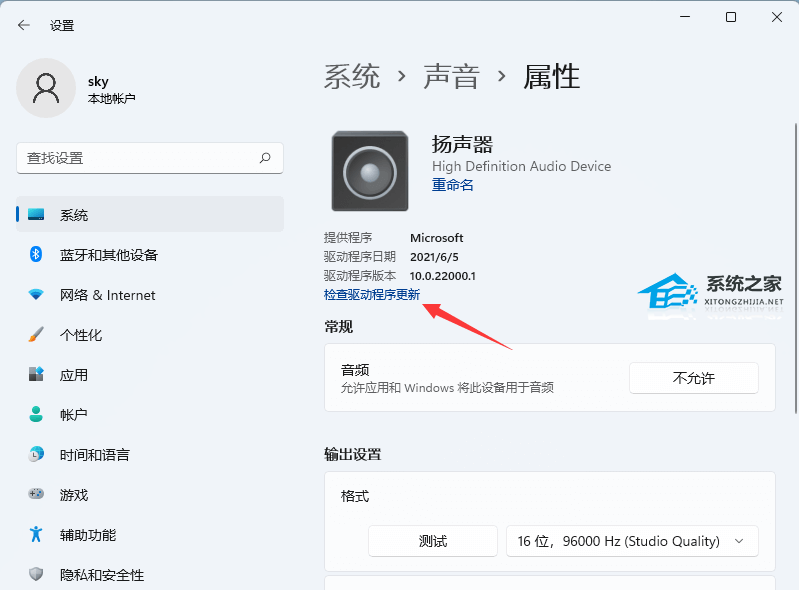The height and width of the screenshot is (590, 799).
Task: Click 系统 in the breadcrumb
Action: pyautogui.click(x=352, y=77)
